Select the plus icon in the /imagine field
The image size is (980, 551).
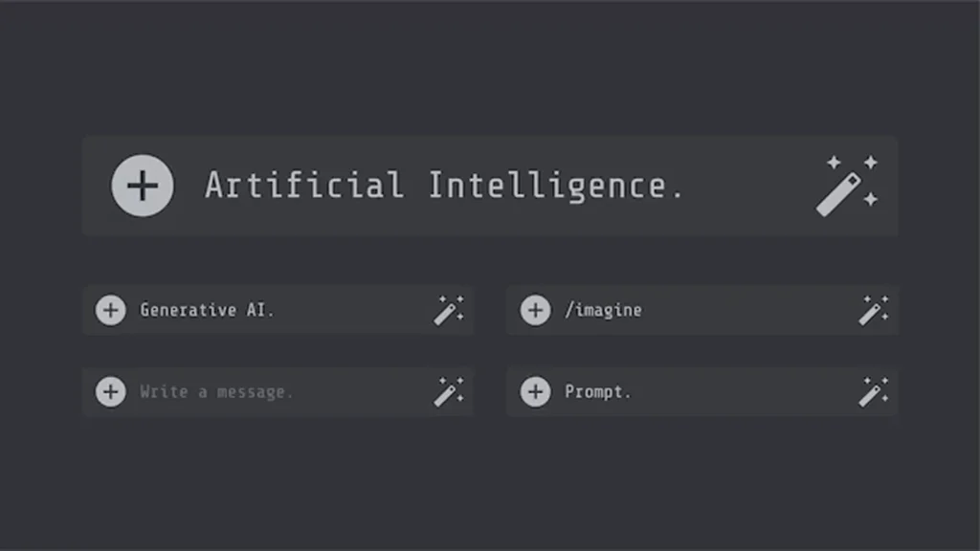(536, 310)
